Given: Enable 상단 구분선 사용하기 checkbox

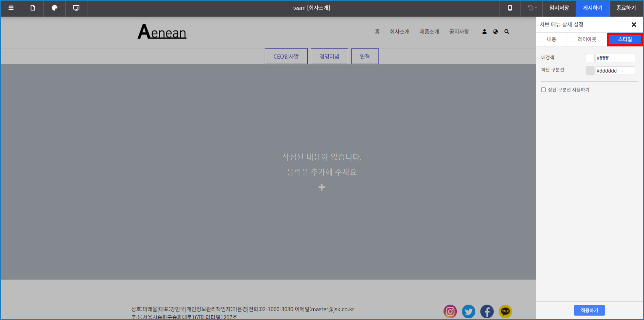Looking at the screenshot, I should (543, 90).
